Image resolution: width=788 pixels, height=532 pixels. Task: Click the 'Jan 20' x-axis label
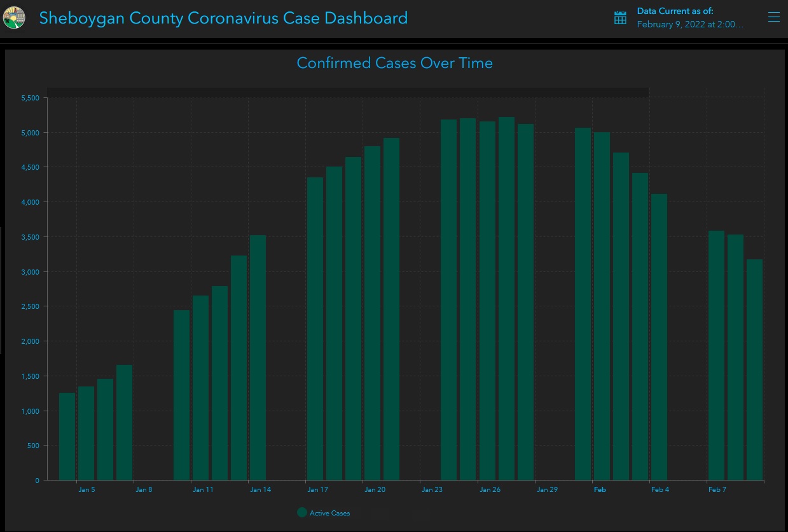[375, 490]
